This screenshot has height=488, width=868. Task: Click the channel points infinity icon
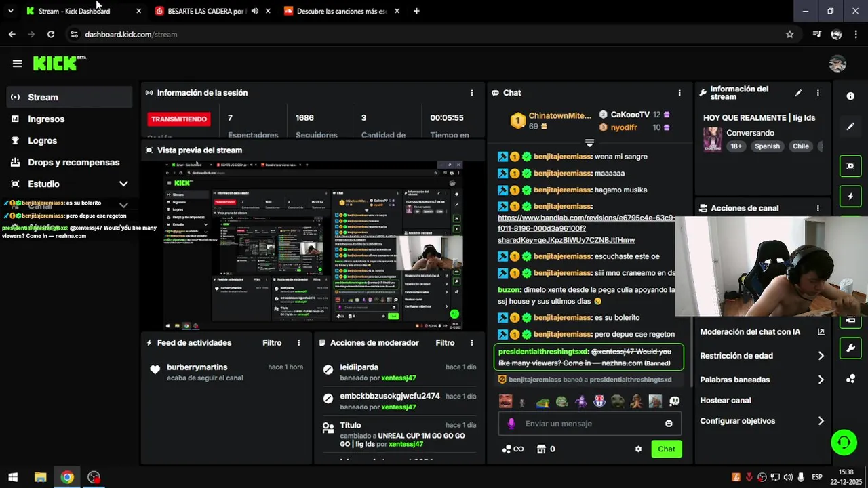(513, 449)
